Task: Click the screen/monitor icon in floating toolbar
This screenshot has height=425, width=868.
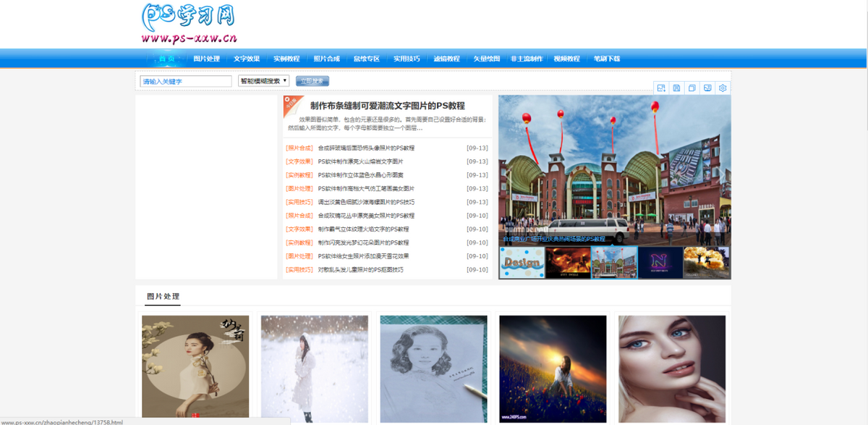Action: point(707,88)
